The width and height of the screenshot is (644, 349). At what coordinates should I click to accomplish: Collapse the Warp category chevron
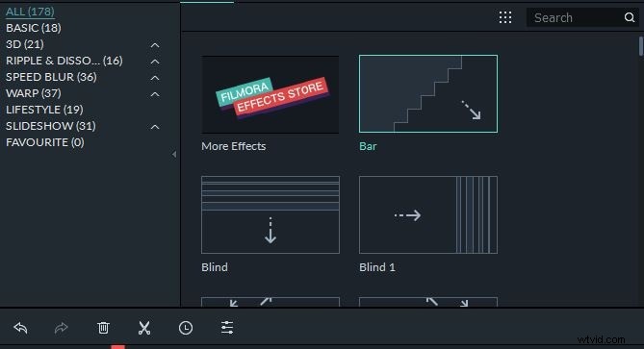155,94
